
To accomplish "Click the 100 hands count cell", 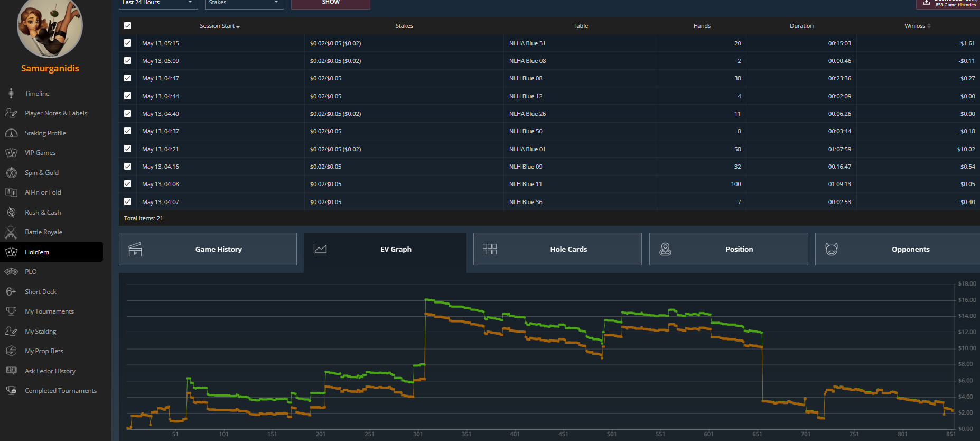I will [x=736, y=184].
